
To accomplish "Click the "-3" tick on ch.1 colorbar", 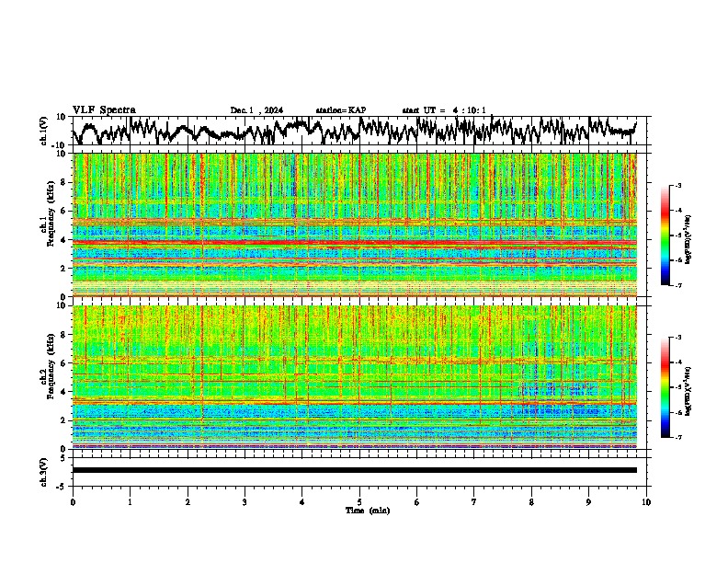I will point(677,185).
